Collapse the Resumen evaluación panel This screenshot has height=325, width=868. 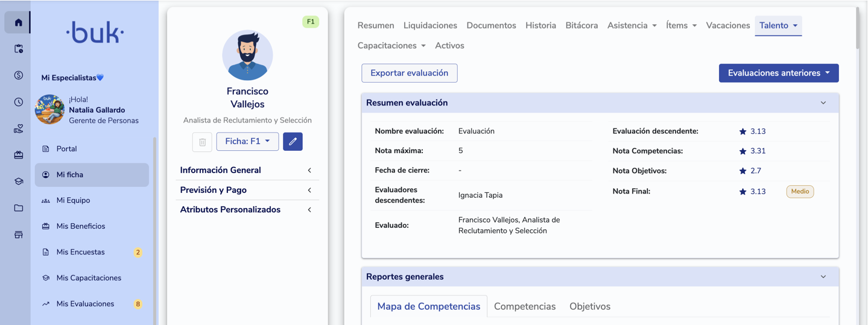823,103
